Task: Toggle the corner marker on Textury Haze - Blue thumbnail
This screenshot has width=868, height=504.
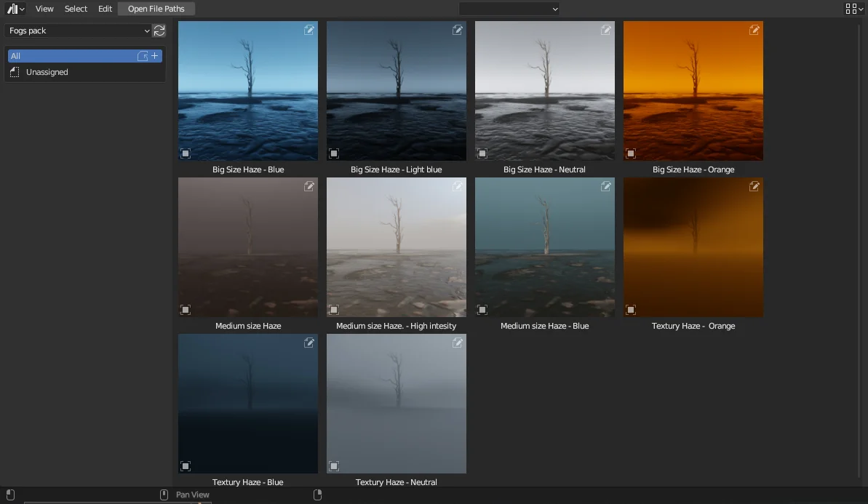Action: tap(185, 466)
